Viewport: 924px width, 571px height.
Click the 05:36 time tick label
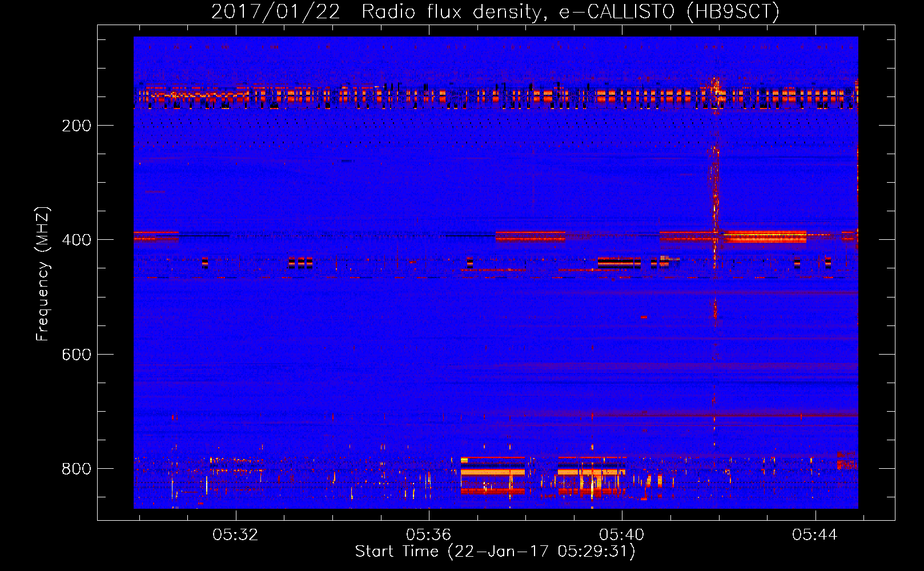428,534
